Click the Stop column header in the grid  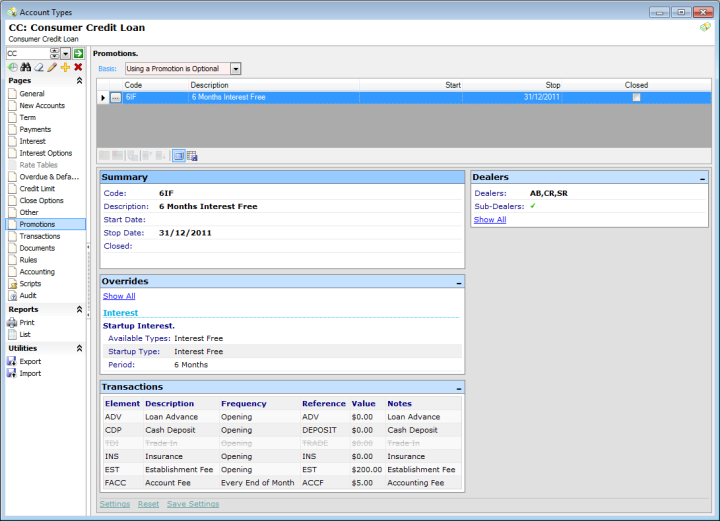point(553,85)
